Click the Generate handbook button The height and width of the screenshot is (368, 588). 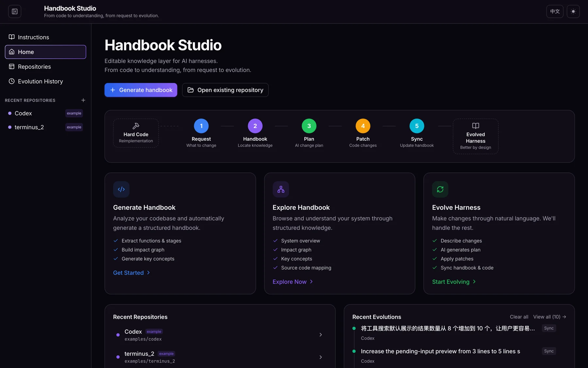tap(141, 90)
